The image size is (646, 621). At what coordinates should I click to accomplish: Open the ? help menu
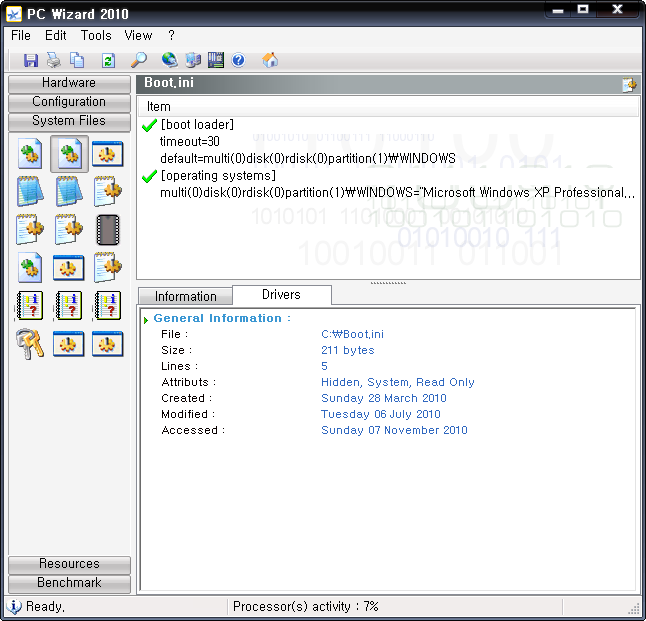[x=171, y=36]
